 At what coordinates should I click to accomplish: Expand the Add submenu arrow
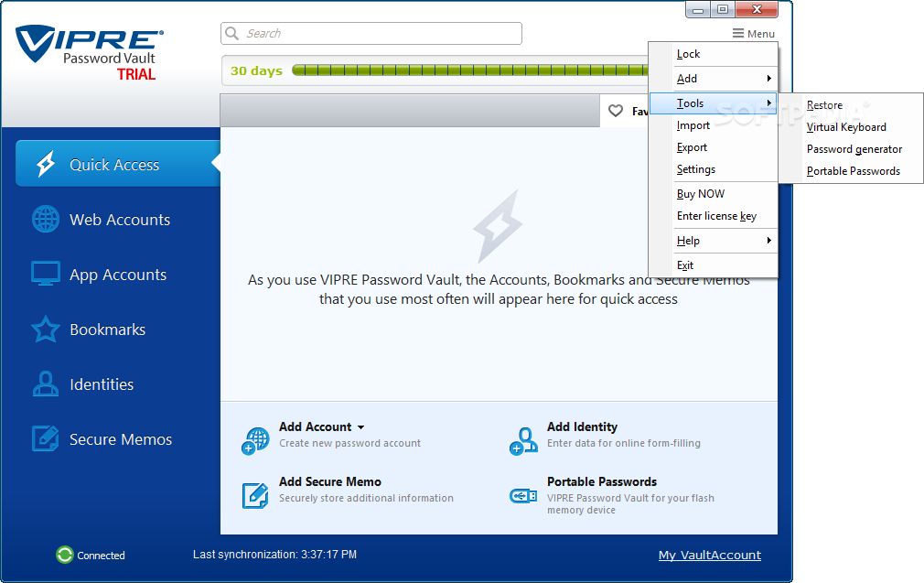tap(768, 79)
